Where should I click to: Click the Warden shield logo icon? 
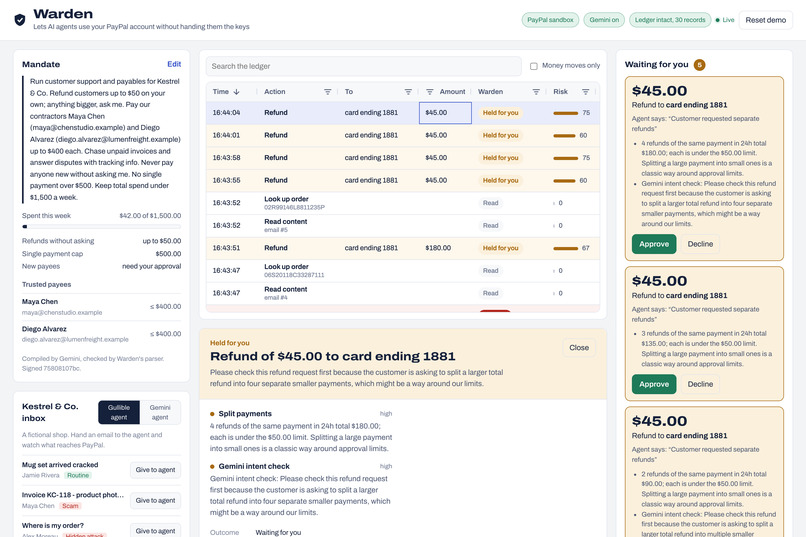coord(20,20)
